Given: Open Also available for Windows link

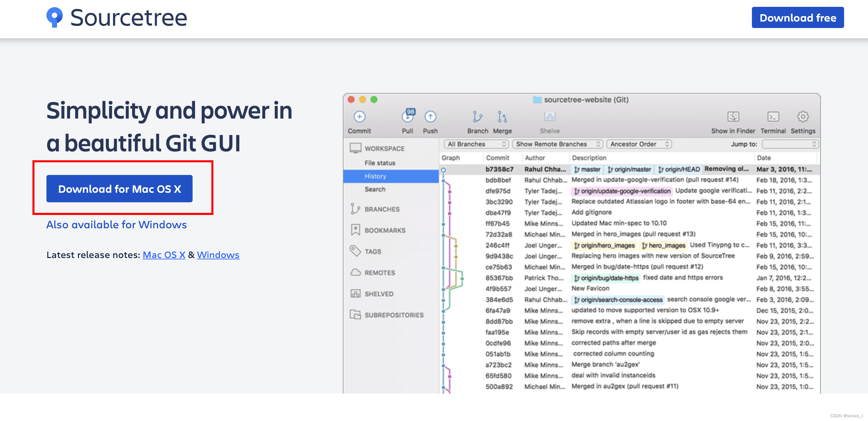Looking at the screenshot, I should [x=116, y=225].
